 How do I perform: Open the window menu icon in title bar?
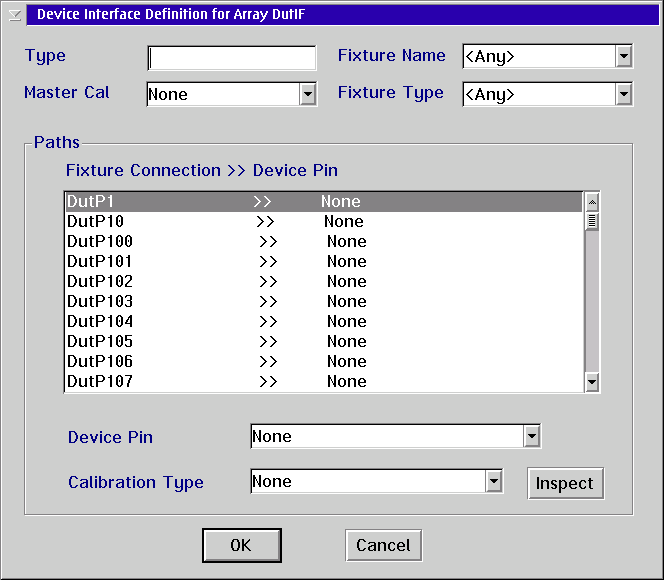tap(15, 15)
